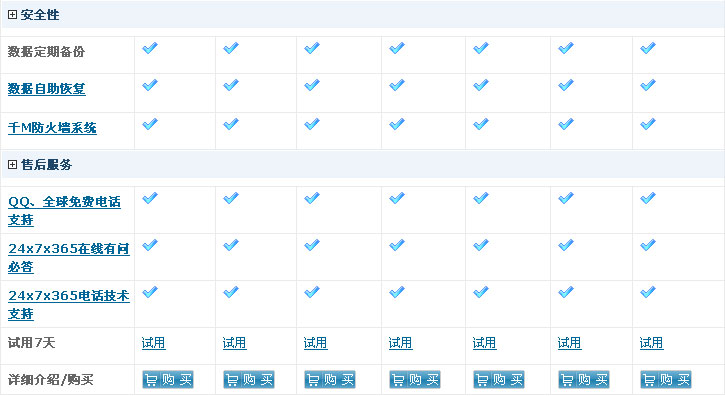Click the fifth column 购买 cart button

tap(499, 380)
